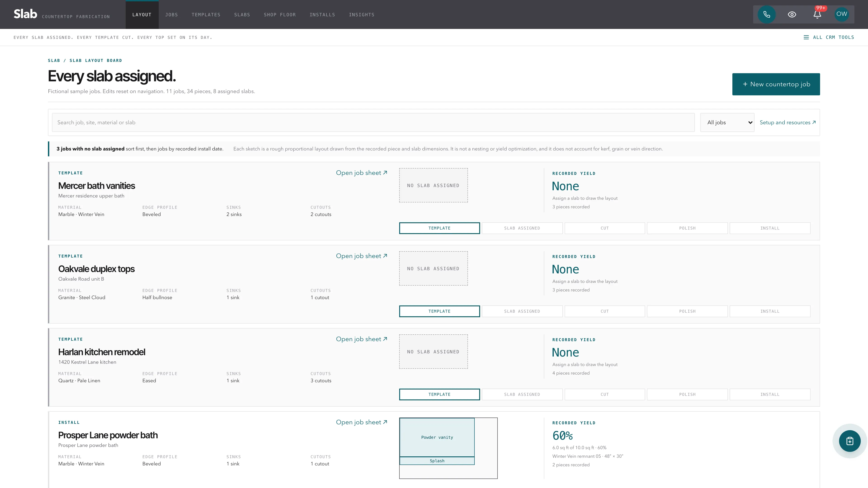Click the Slab Layout Board breadcrumb
This screenshot has height=488, width=868.
click(96, 61)
